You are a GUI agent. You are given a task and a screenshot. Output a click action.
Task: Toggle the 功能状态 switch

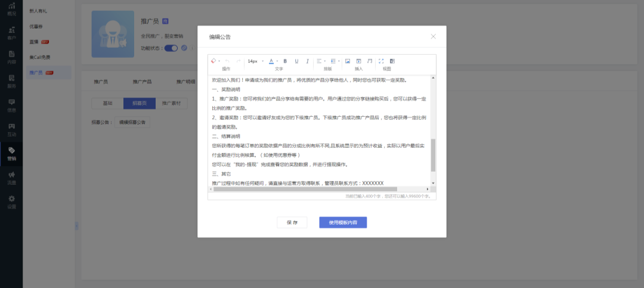tap(171, 48)
